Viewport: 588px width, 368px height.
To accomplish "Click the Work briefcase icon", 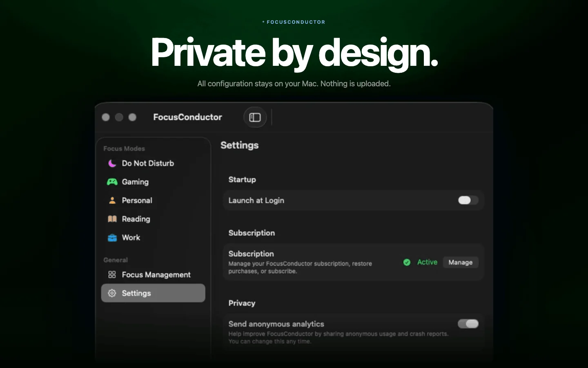I will coord(112,238).
